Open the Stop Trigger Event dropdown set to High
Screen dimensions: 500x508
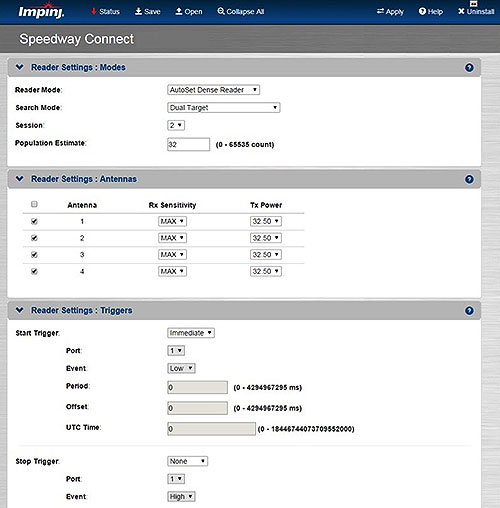[x=181, y=497]
